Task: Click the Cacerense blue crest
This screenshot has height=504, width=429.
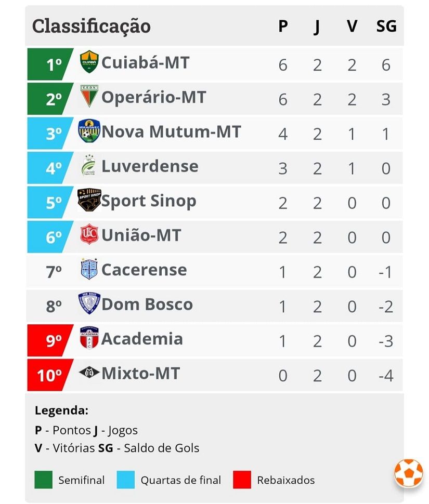Action: click(89, 269)
